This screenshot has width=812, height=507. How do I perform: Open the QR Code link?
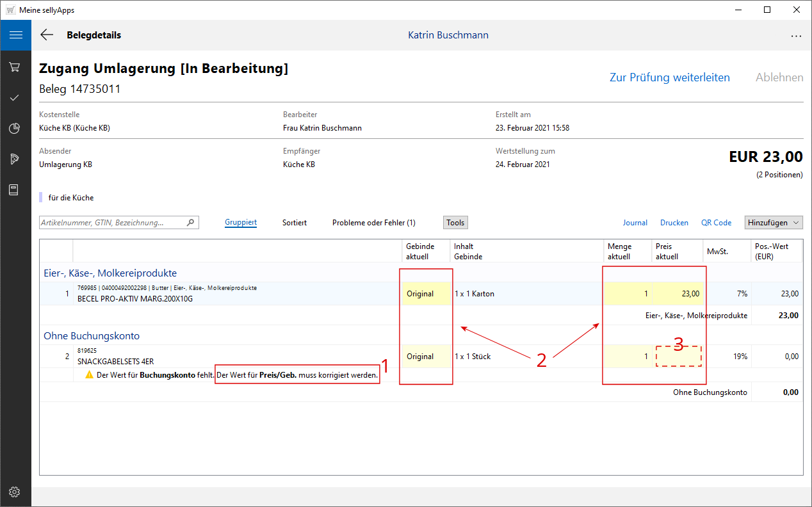[716, 223]
